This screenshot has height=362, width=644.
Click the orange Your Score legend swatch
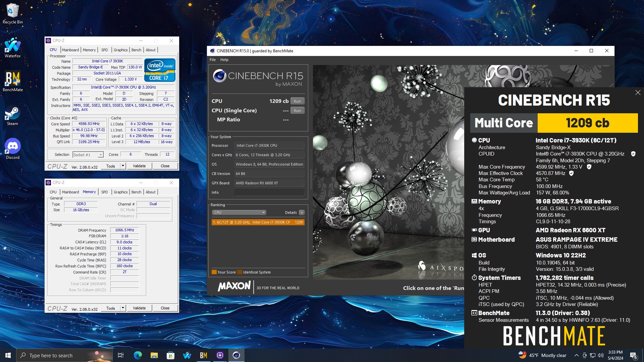point(214,272)
